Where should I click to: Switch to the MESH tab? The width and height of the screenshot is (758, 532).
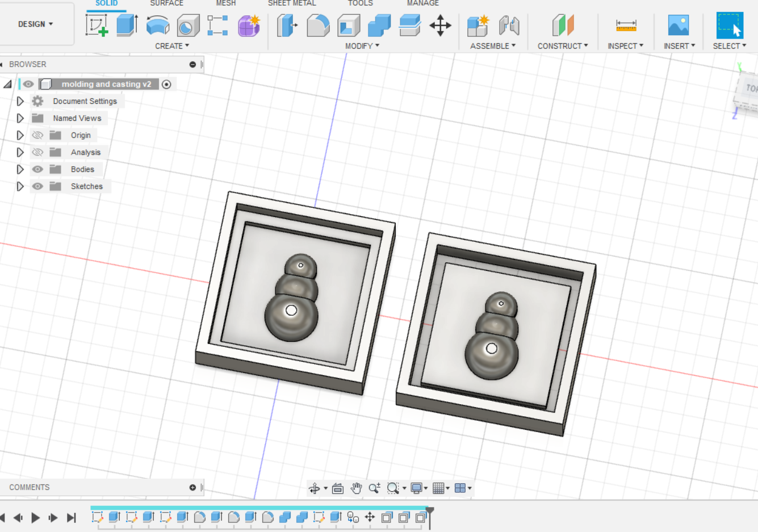(225, 3)
